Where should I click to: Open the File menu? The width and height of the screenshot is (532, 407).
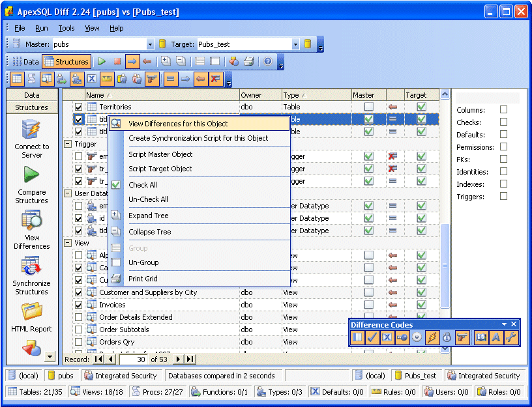[x=20, y=28]
